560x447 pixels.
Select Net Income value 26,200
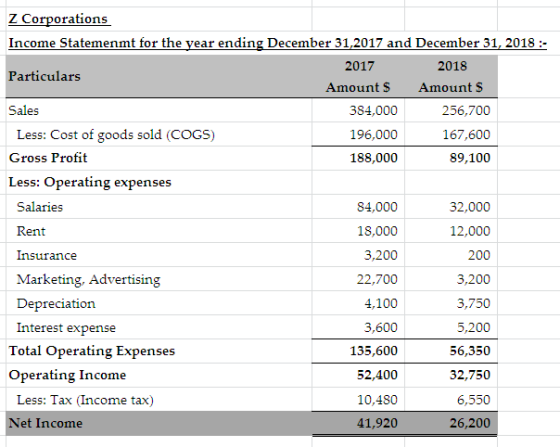470,423
